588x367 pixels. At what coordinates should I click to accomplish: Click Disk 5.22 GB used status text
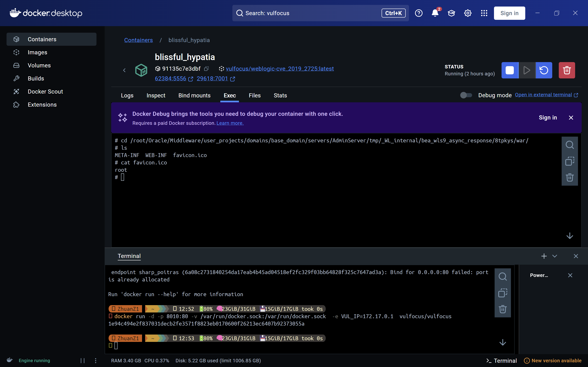[218, 360]
